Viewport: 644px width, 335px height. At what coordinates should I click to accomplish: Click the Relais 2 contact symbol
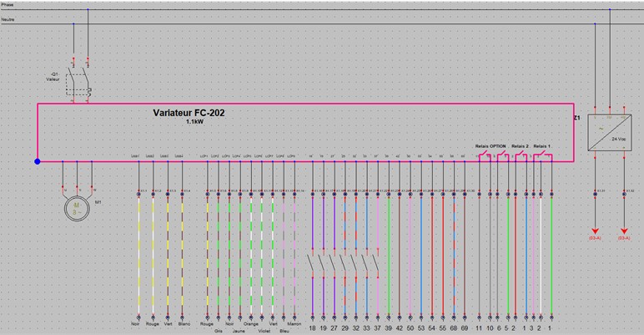[520, 155]
